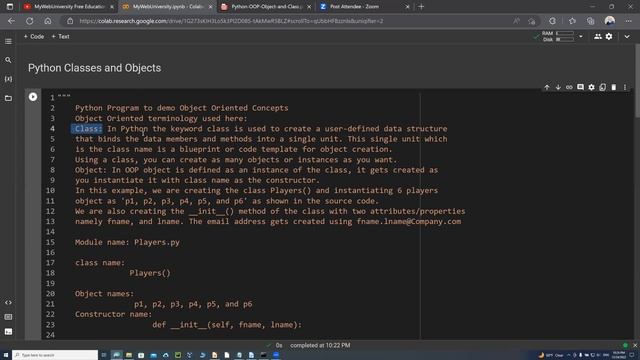Go to the browser home page
The image size is (640, 360).
48,21
